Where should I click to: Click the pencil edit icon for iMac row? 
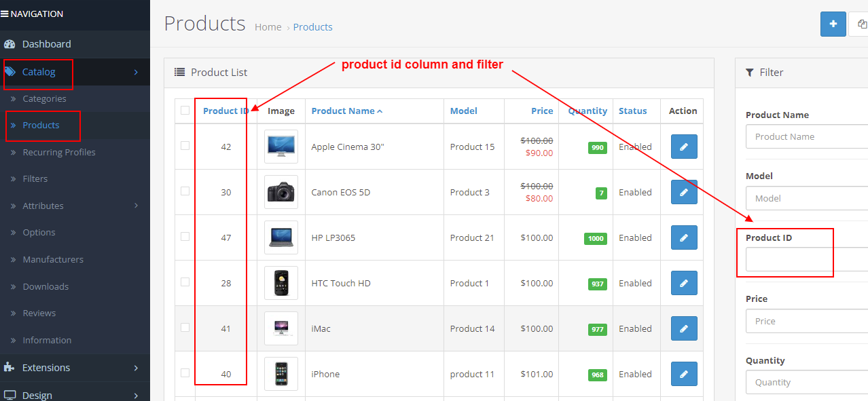tap(684, 328)
